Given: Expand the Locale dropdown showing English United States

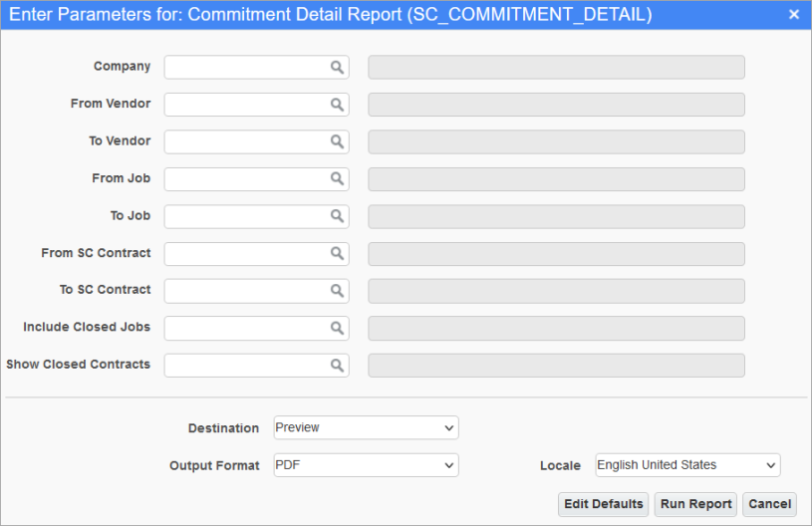Looking at the screenshot, I should pyautogui.click(x=687, y=465).
